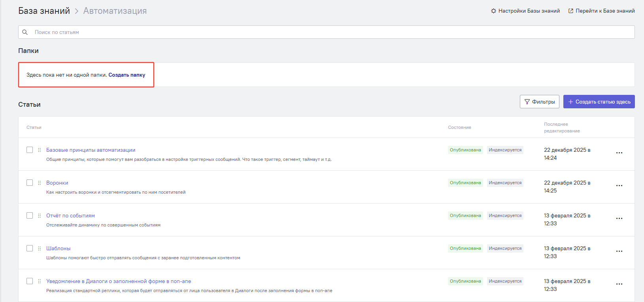Open the three-dot menu for Шаблоны row
644x302 pixels.
coord(619,251)
